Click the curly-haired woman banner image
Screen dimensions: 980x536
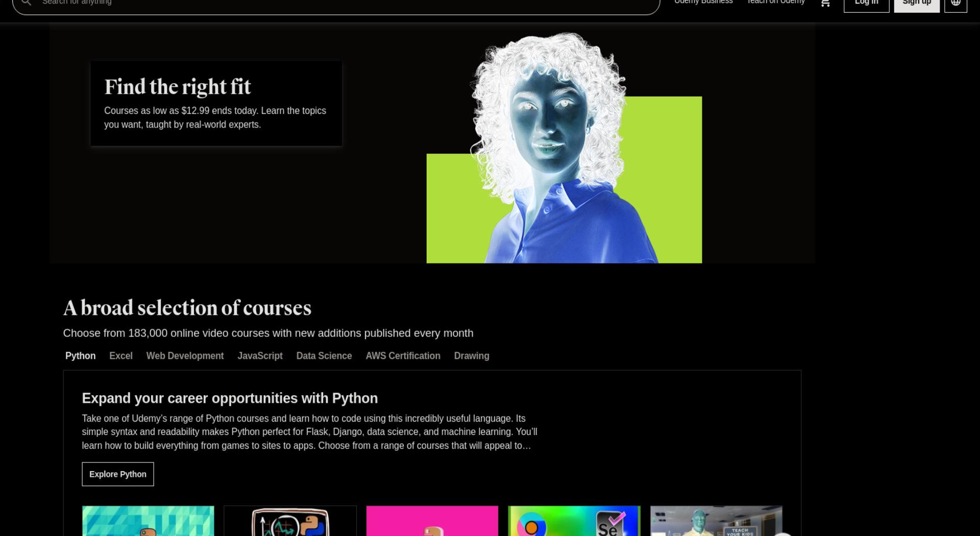click(564, 148)
